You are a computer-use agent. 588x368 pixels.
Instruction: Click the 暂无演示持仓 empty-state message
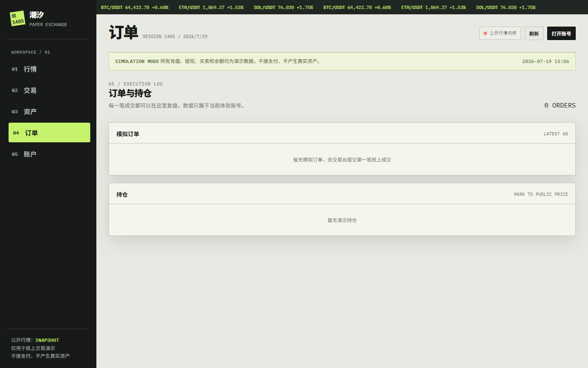[342, 220]
